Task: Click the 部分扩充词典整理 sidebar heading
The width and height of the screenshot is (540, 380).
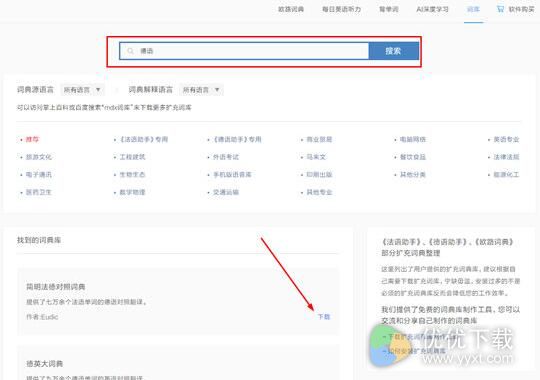Action: coord(411,253)
